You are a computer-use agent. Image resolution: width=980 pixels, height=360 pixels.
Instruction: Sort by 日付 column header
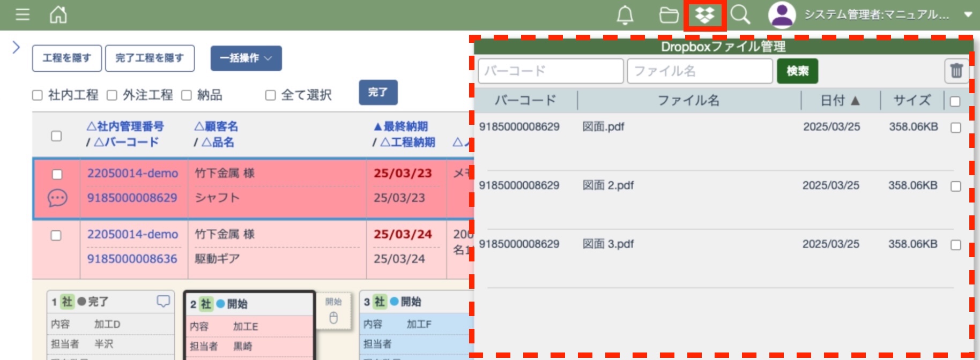[x=840, y=100]
